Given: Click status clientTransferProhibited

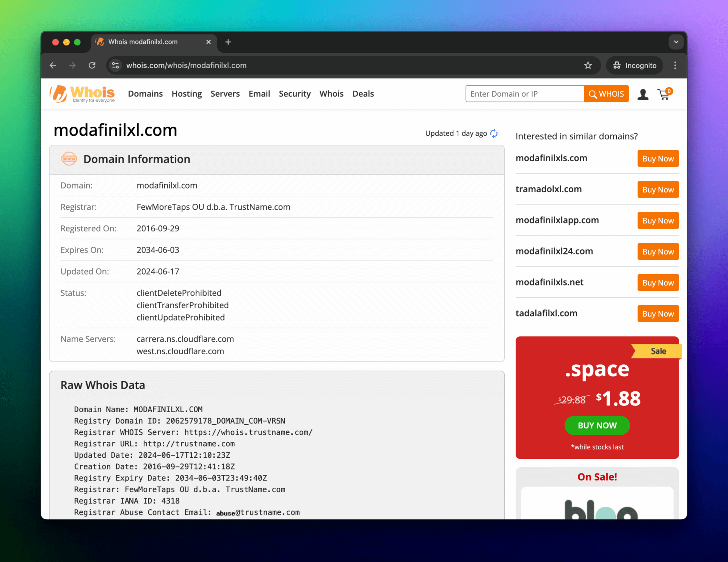Looking at the screenshot, I should pyautogui.click(x=182, y=305).
